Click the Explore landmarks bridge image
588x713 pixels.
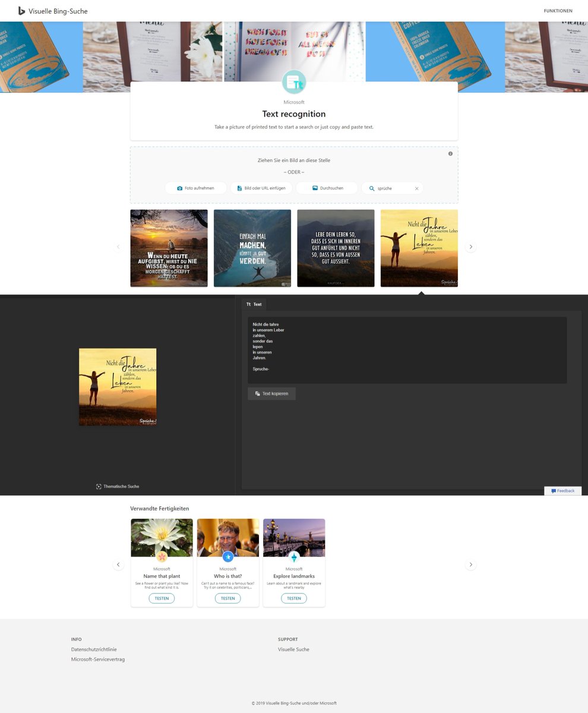[x=294, y=538]
